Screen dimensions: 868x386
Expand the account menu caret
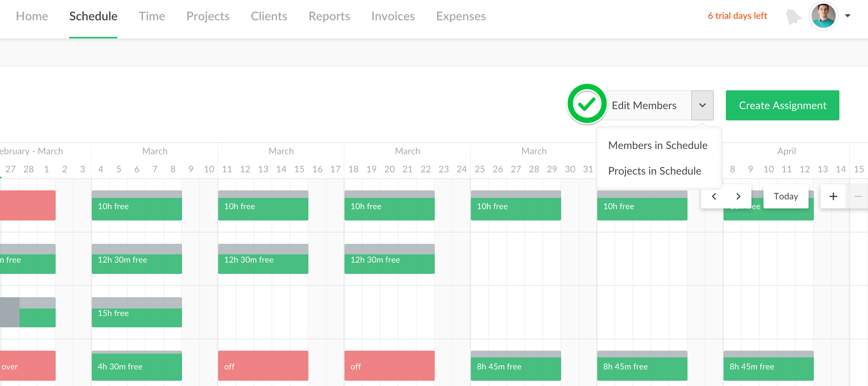pyautogui.click(x=848, y=16)
